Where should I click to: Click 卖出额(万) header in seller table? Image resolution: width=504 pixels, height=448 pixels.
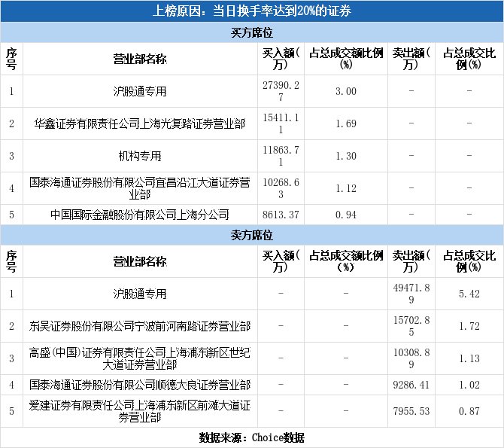[x=411, y=261]
